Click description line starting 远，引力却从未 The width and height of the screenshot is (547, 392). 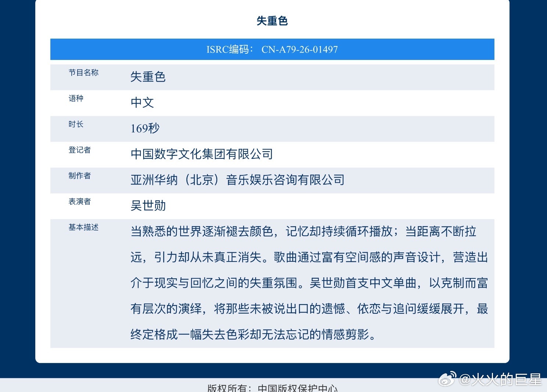[x=309, y=257]
